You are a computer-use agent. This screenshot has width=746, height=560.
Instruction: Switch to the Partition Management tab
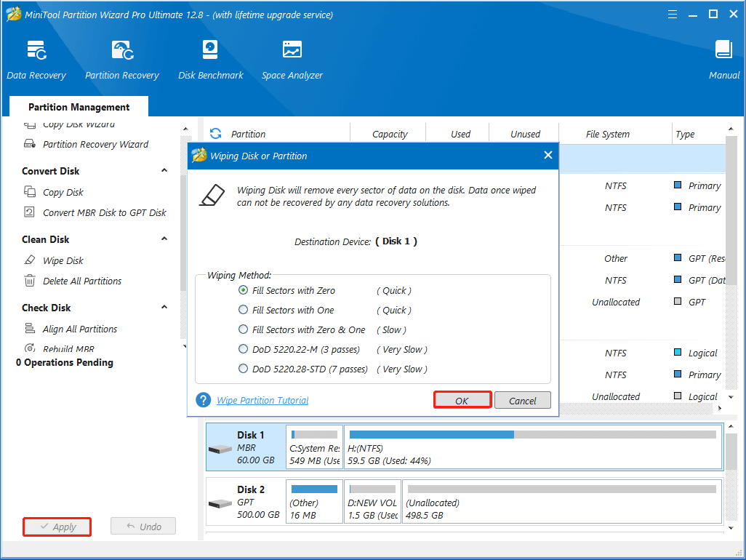[x=79, y=107]
